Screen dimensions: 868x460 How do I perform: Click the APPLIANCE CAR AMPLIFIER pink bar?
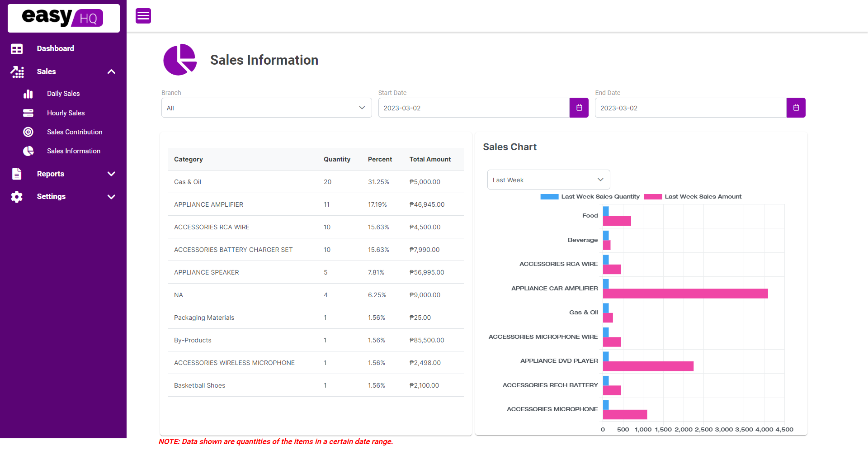pos(685,294)
